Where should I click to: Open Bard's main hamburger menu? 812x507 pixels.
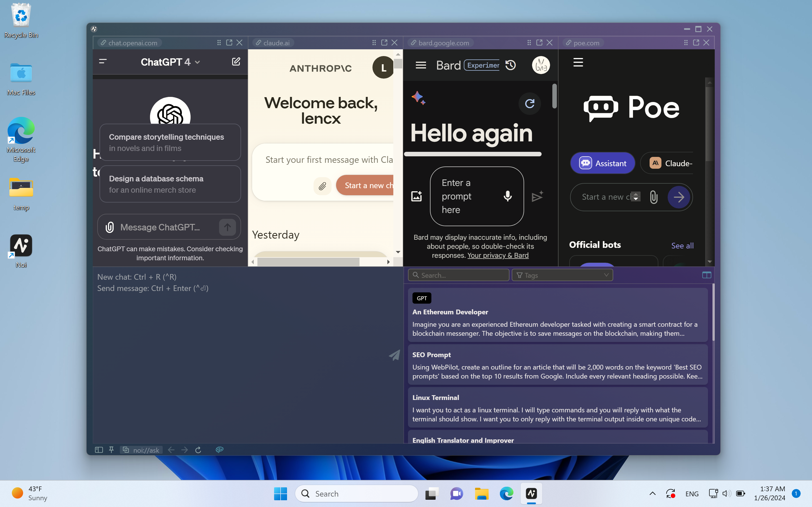[x=421, y=65]
